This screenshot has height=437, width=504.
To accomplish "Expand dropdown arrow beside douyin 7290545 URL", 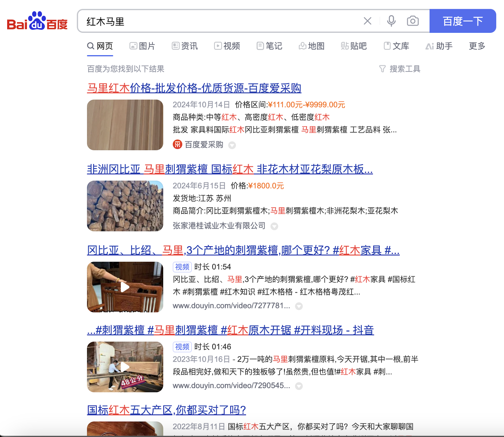I will tap(299, 386).
